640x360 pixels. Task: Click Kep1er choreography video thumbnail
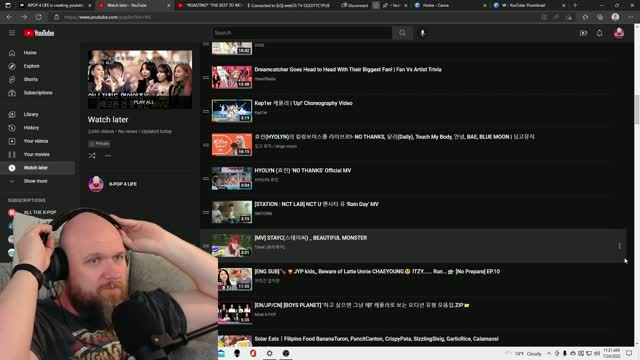232,111
